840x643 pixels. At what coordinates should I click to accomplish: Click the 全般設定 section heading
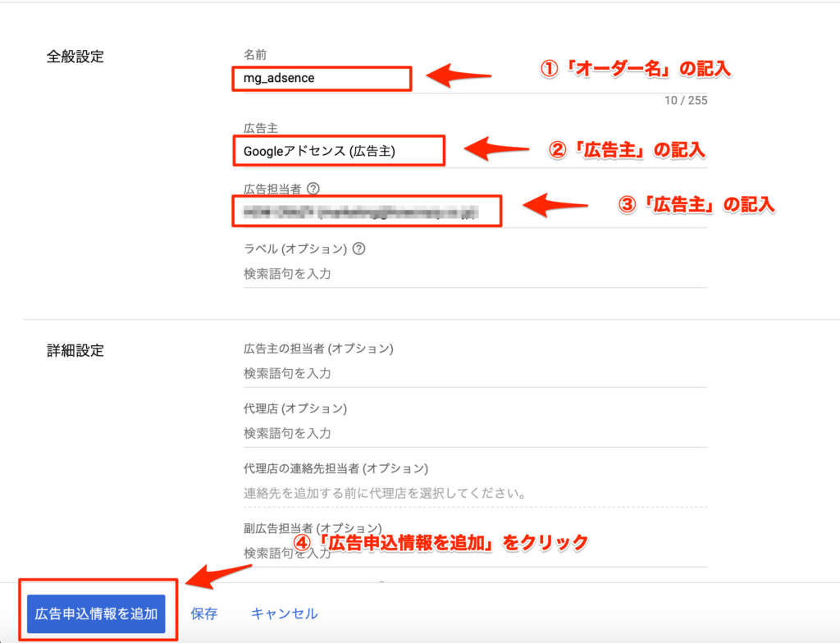[75, 57]
